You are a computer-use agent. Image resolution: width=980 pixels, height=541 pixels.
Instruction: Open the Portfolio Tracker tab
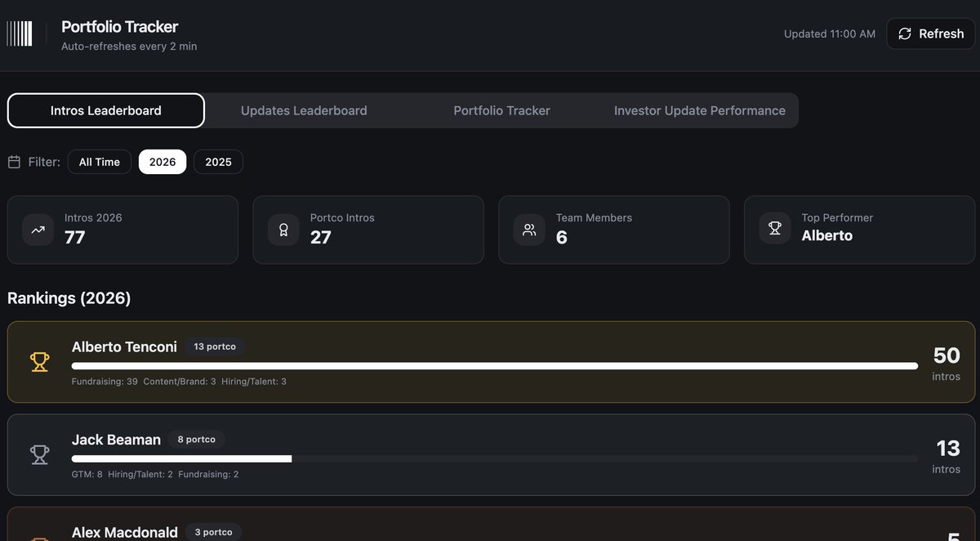(501, 110)
